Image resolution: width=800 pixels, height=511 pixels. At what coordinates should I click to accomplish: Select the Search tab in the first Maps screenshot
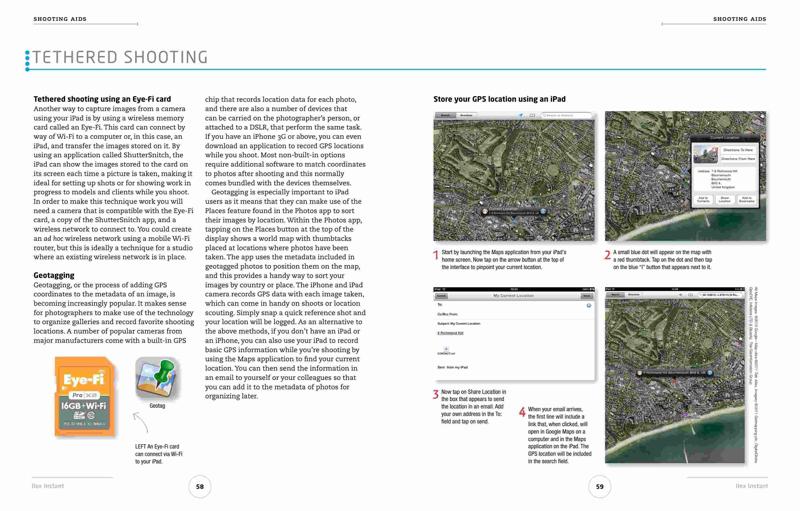pyautogui.click(x=445, y=115)
